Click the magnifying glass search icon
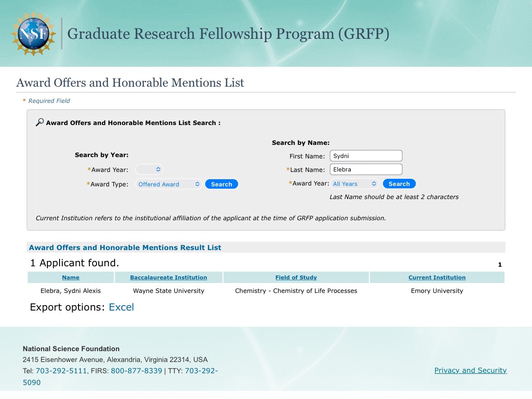 (40, 122)
